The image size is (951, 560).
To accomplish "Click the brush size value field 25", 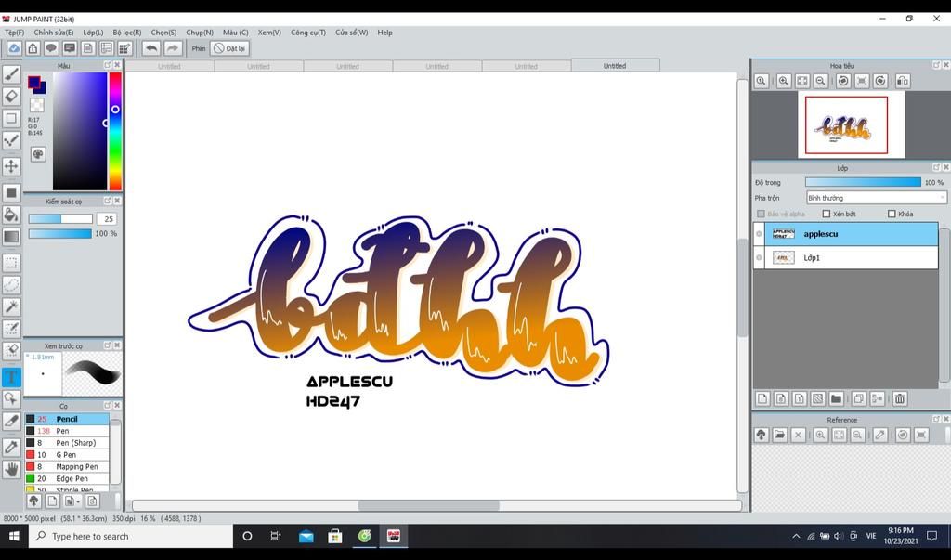I will pos(108,219).
